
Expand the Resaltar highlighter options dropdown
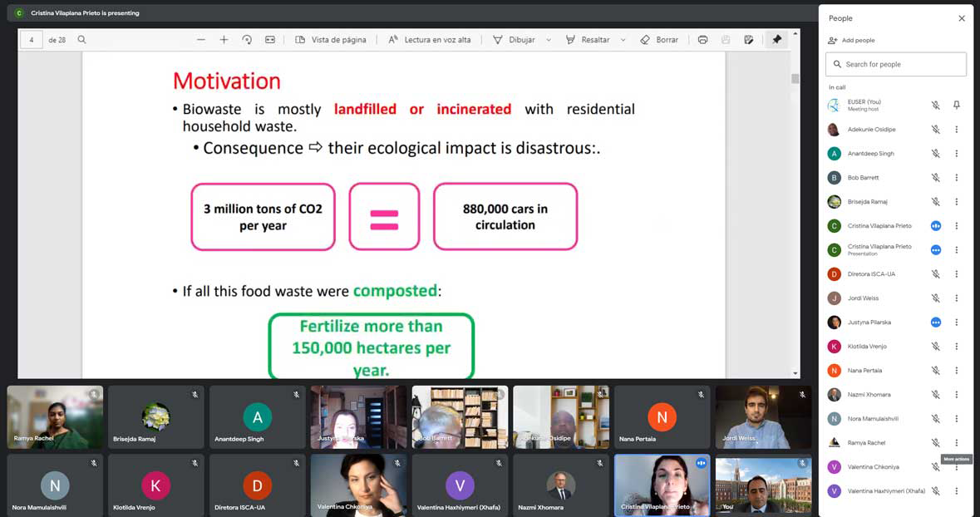tap(623, 40)
